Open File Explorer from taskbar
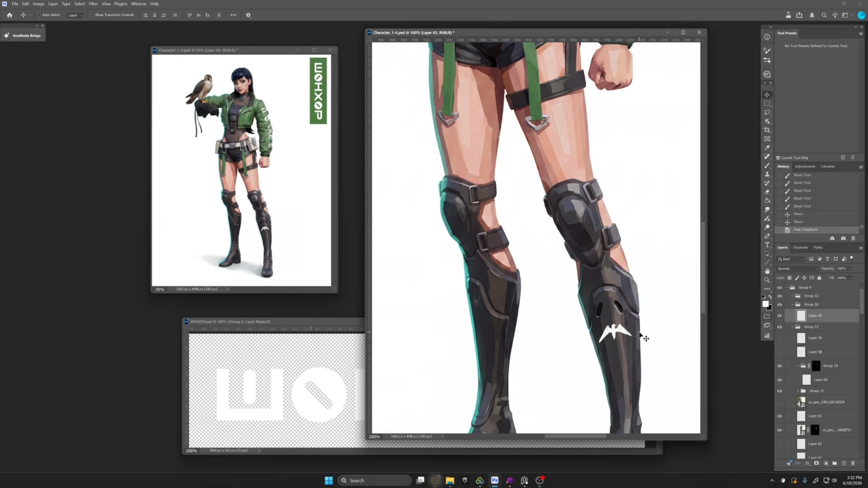This screenshot has height=488, width=868. 450,480
